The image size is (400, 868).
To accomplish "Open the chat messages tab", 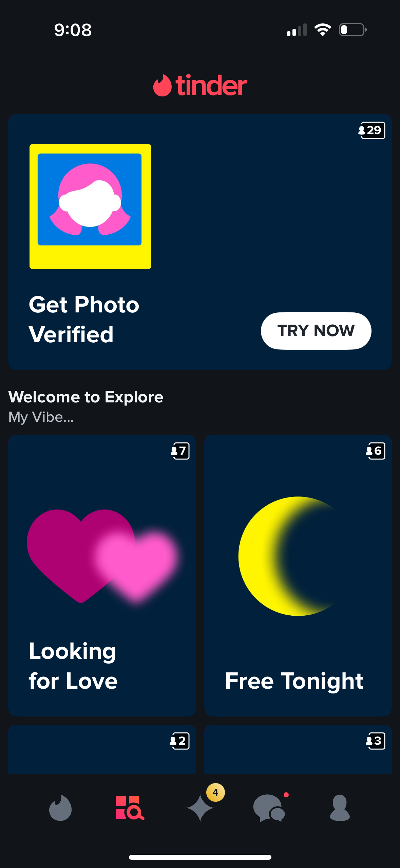I will (269, 808).
